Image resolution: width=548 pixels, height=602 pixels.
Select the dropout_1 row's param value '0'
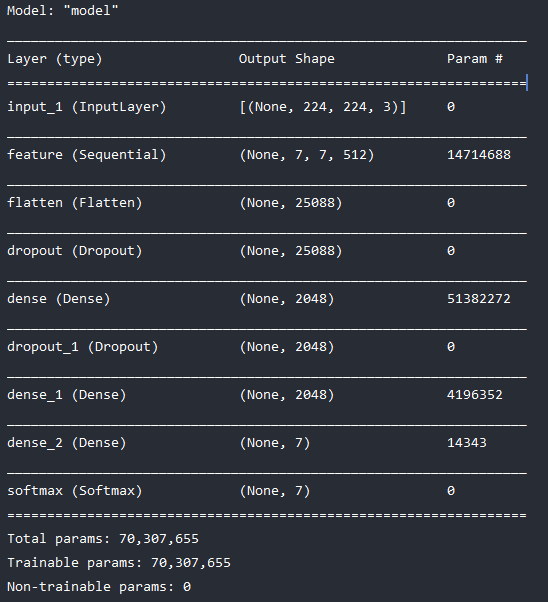(451, 347)
